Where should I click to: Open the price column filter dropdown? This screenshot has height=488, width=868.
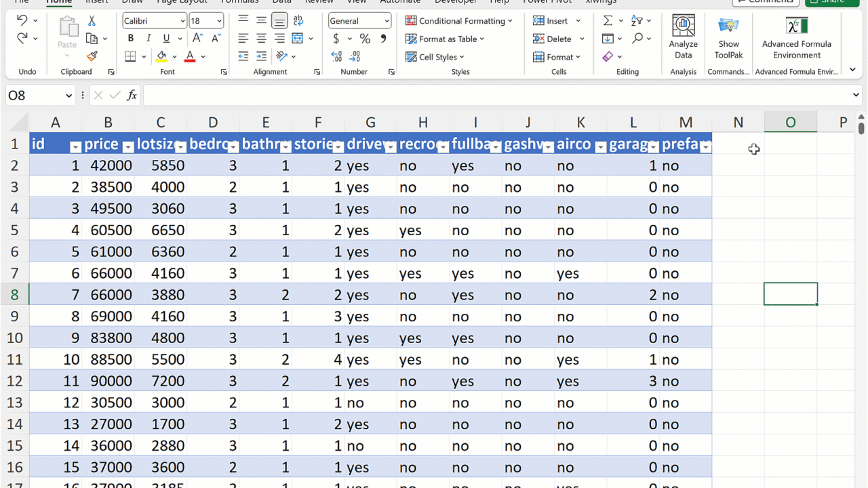pos(128,147)
